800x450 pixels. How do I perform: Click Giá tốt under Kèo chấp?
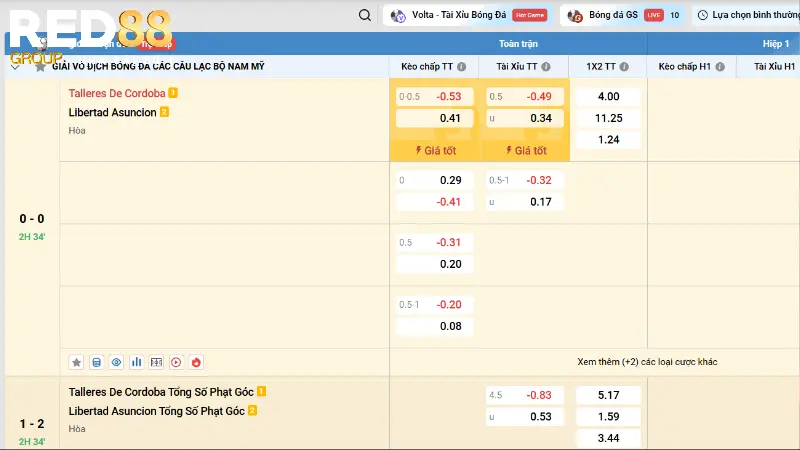tap(435, 151)
